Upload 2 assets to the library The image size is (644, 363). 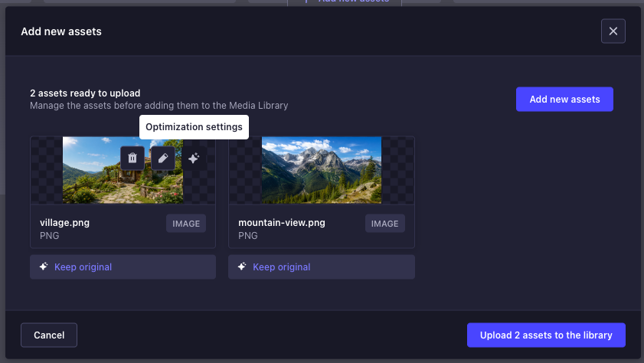[546, 335]
